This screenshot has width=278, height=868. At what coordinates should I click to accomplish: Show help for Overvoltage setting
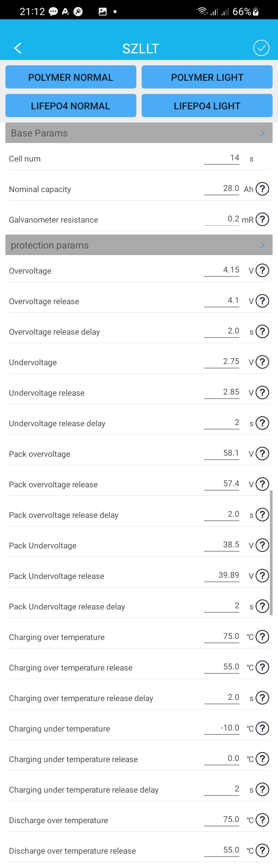tap(263, 270)
